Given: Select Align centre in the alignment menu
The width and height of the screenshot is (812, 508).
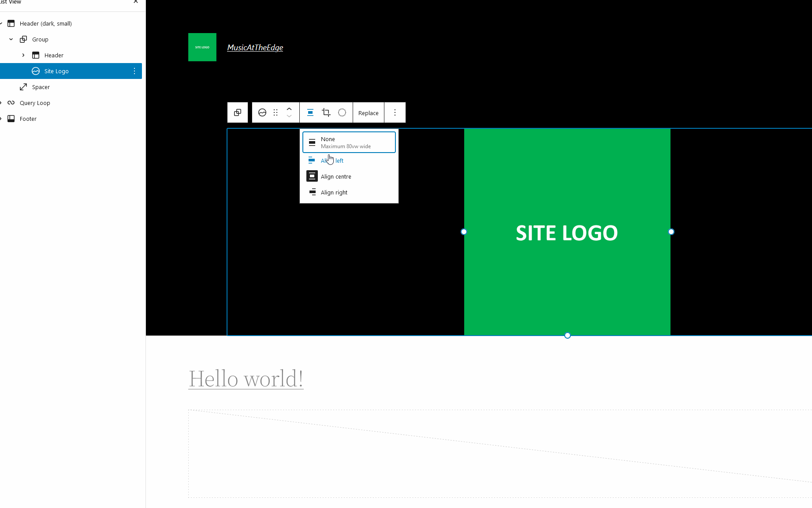Looking at the screenshot, I should coord(335,176).
